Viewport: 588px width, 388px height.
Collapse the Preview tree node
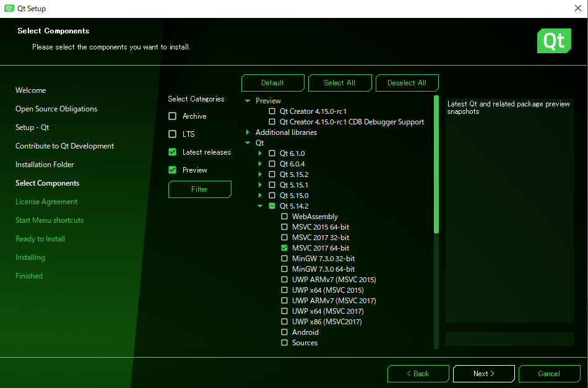click(x=248, y=101)
